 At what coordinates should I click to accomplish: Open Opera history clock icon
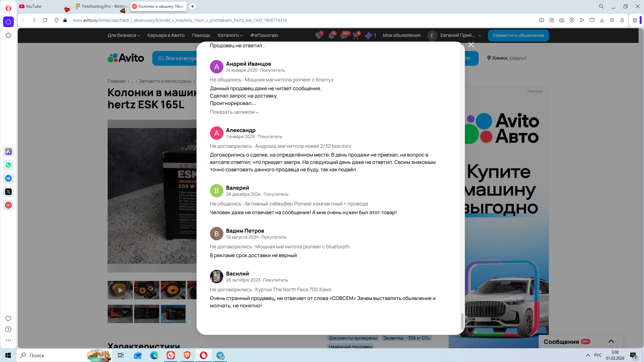click(8, 329)
